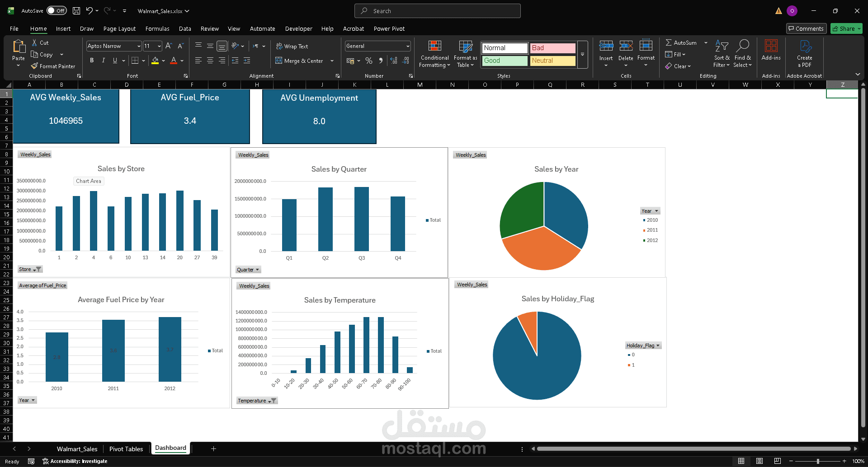Click Merge & Center button
This screenshot has height=467, width=868.
[x=299, y=61]
